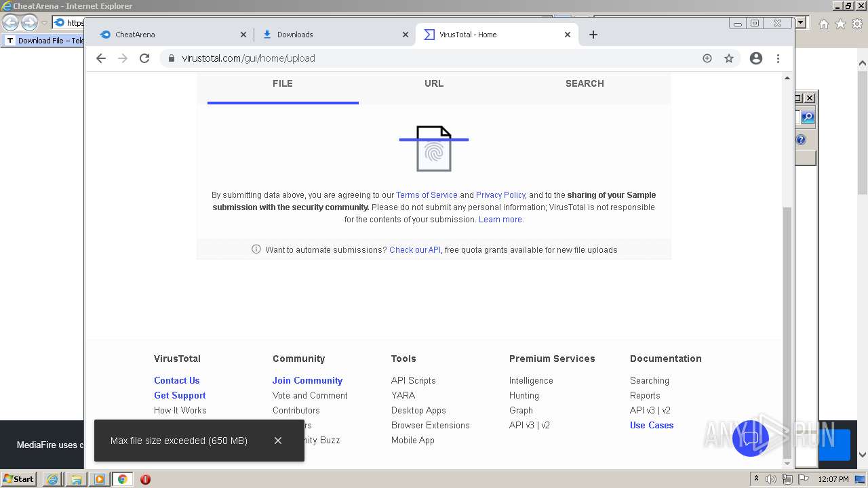Click the volume icon in system tray
868x488 pixels.
[x=771, y=479]
